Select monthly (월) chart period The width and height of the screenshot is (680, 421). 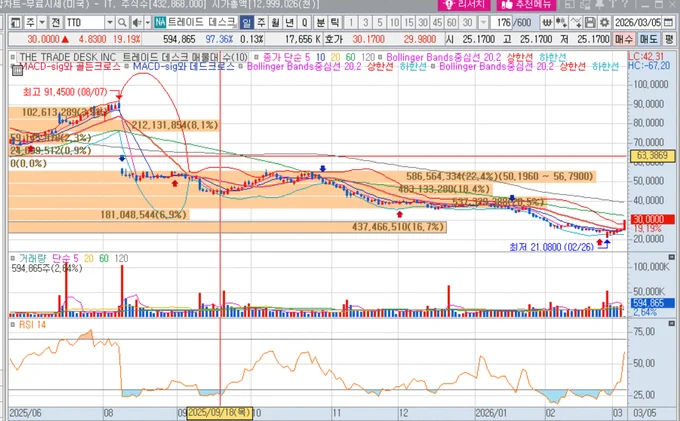pos(275,22)
